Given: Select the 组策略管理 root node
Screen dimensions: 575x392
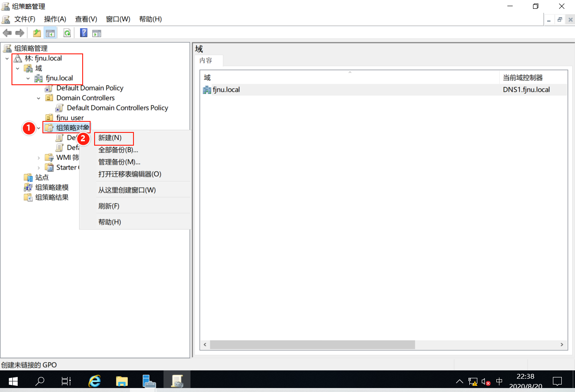Looking at the screenshot, I should click(30, 49).
